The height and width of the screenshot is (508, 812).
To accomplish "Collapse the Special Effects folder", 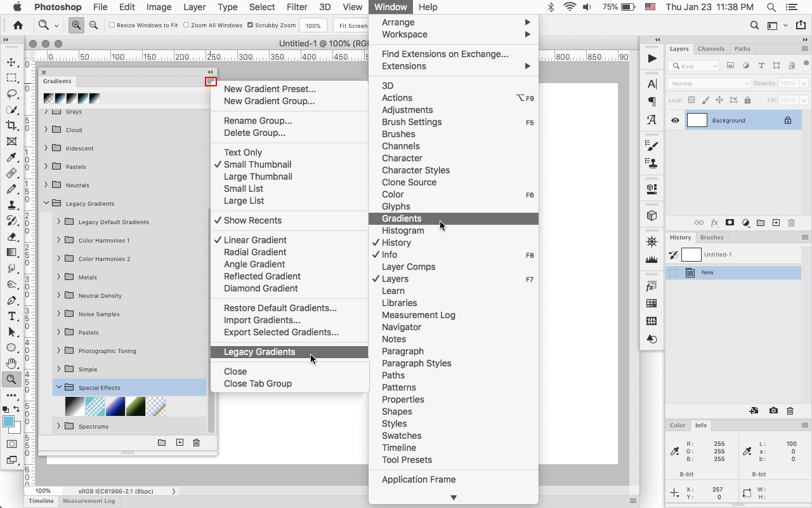I will pos(59,387).
